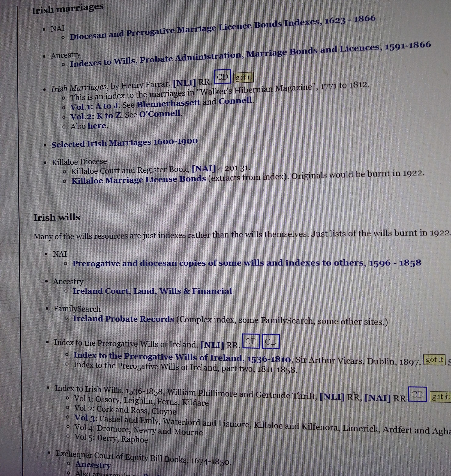Click 'Many of the wills resources' paragraph
Viewport: 451px width, 476px height.
coord(242,235)
